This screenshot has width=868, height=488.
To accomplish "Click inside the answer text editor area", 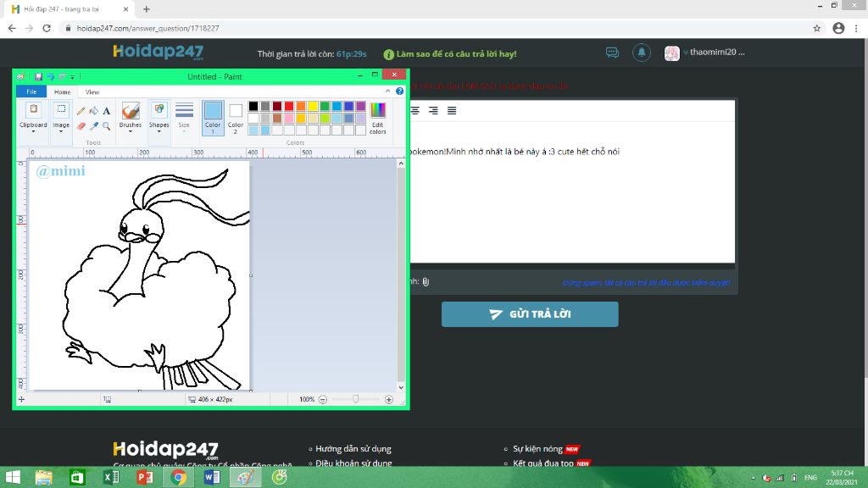I will [572, 192].
